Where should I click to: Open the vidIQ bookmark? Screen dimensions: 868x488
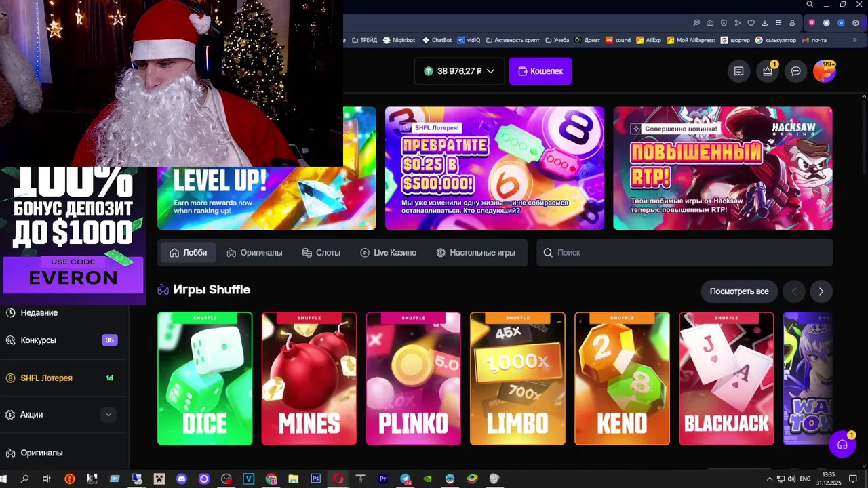tap(469, 40)
